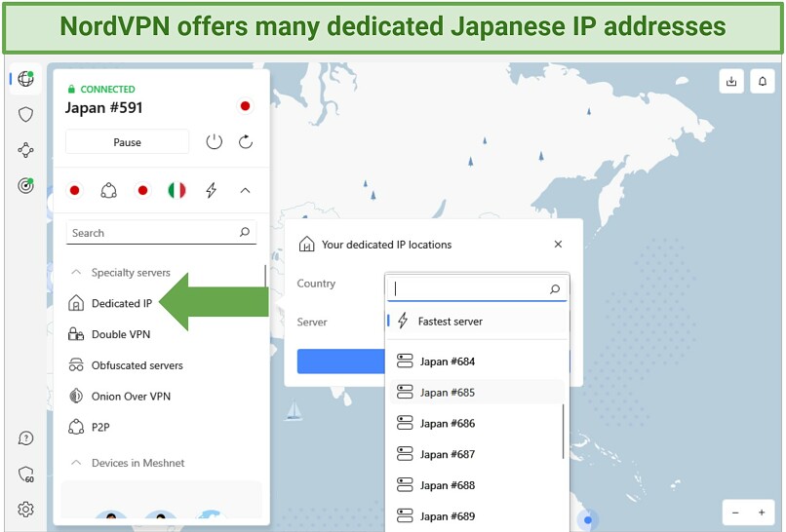
Task: Click the blue location dot on map
Action: point(588,520)
